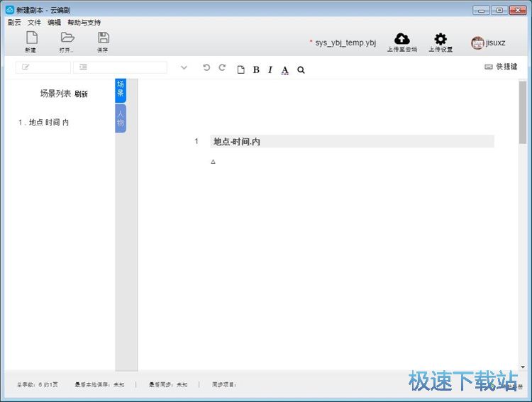The width and height of the screenshot is (532, 402).
Task: Open upload settings gear icon
Action: click(440, 42)
